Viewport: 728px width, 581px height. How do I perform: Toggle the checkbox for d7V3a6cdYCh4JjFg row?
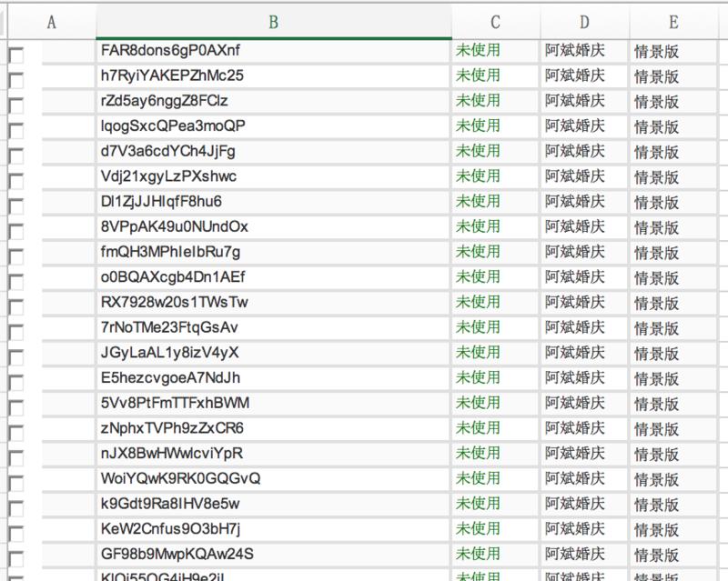[x=16, y=156]
